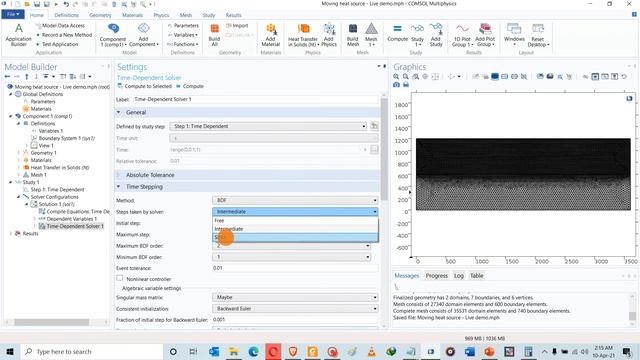
Task: Click Compute button in Settings header
Action: pyautogui.click(x=190, y=86)
